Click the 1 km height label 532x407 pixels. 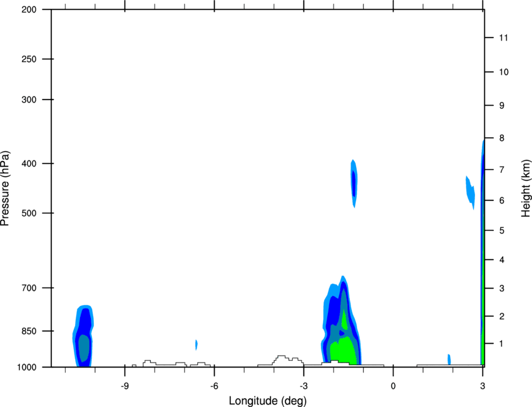pos(501,344)
